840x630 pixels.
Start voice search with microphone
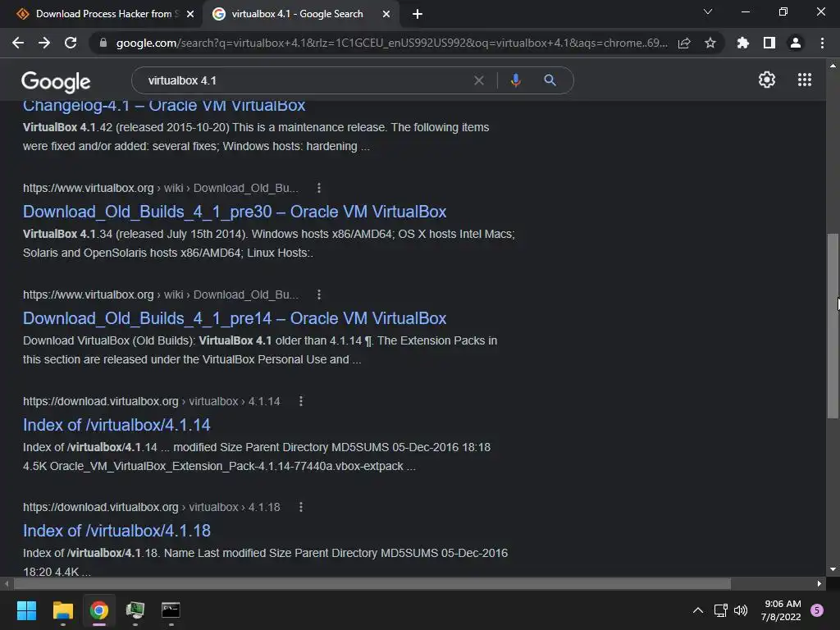click(515, 80)
